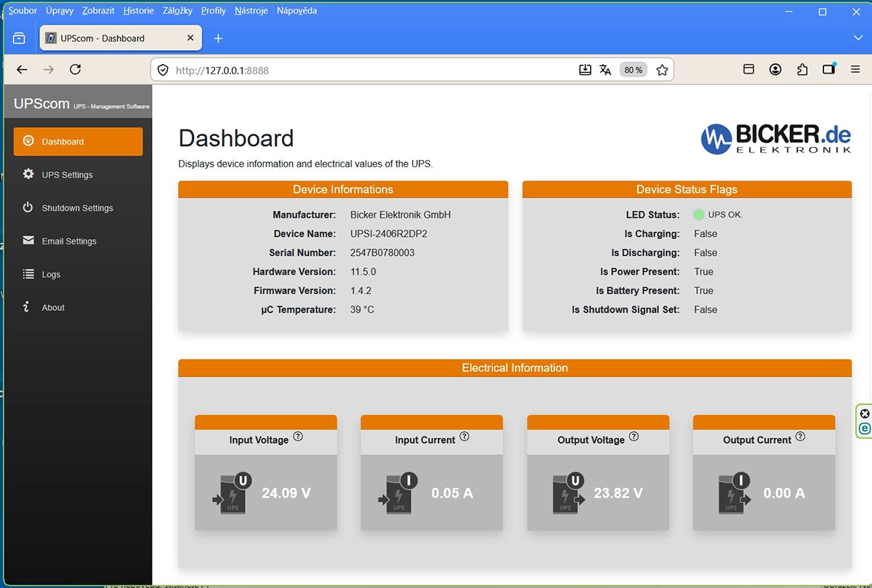Click the Electrical Information panel header
The image size is (872, 588).
tap(514, 368)
